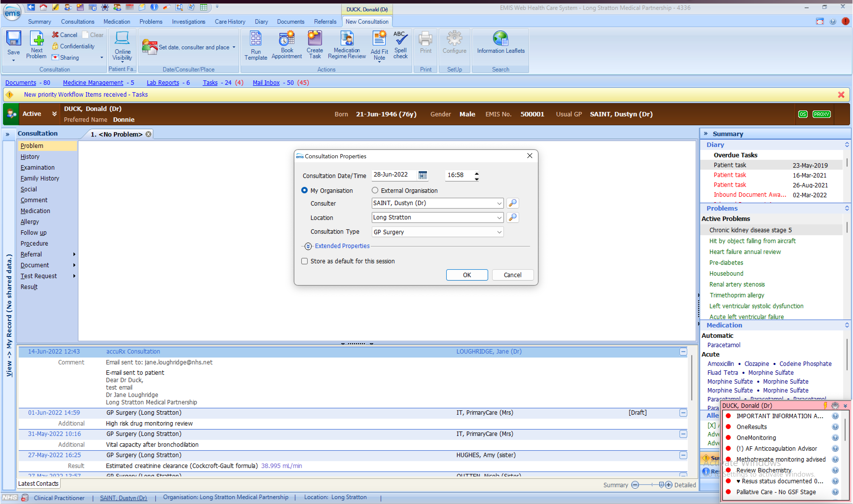
Task: Collapse the 27-May-2022 16:25 consultation entry
Action: tap(683, 455)
